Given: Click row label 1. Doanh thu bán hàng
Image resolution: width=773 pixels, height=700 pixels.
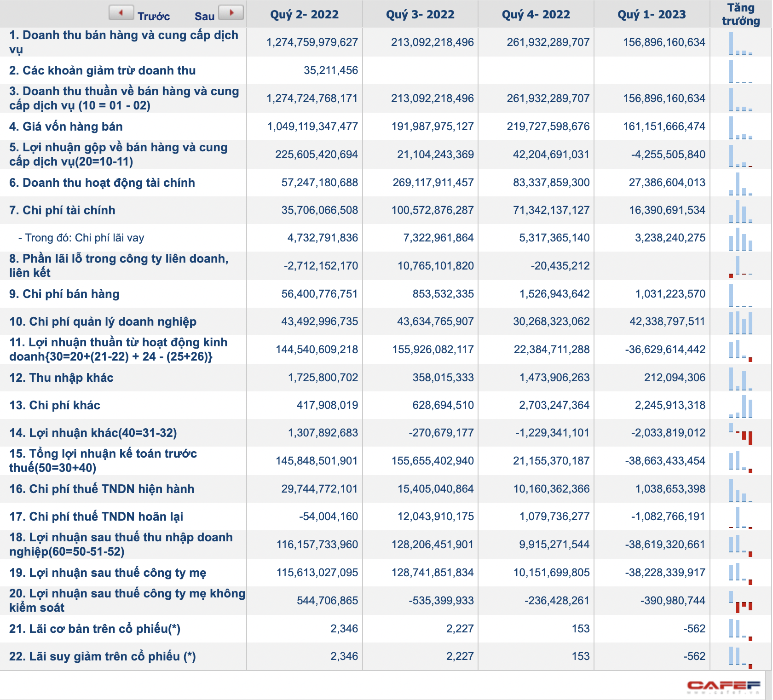Looking at the screenshot, I should [124, 42].
